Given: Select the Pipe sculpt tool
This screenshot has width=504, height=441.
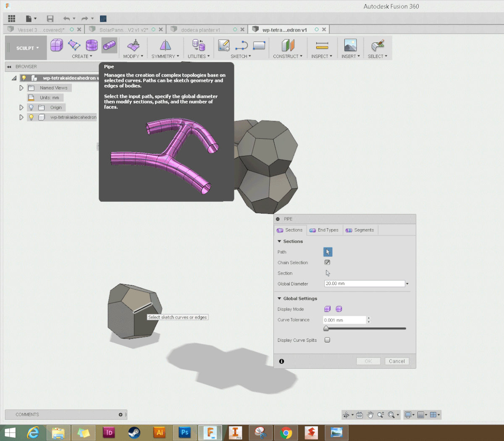Looking at the screenshot, I should click(x=109, y=45).
